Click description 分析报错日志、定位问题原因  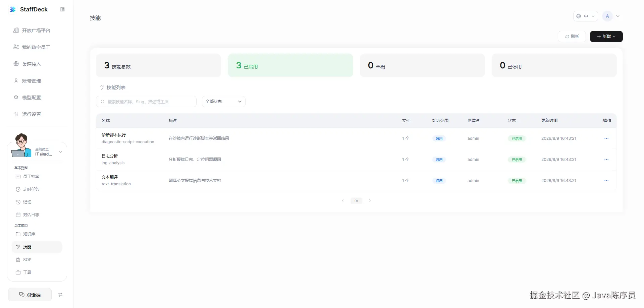coord(195,160)
